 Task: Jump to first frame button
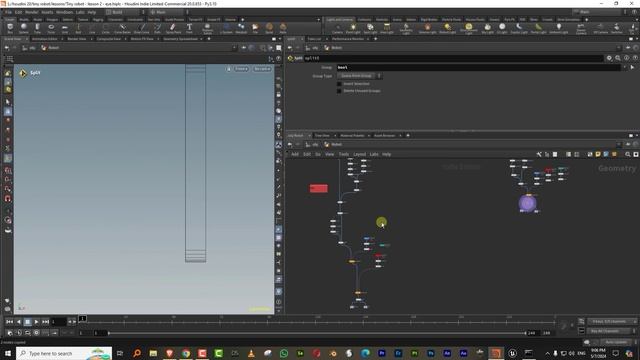pos(9,322)
